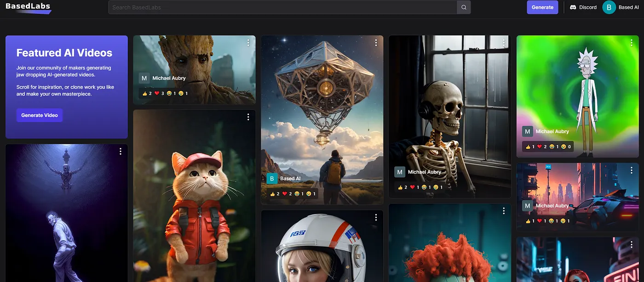Image resolution: width=644 pixels, height=282 pixels.
Task: Click the Discord logo icon
Action: pos(573,7)
